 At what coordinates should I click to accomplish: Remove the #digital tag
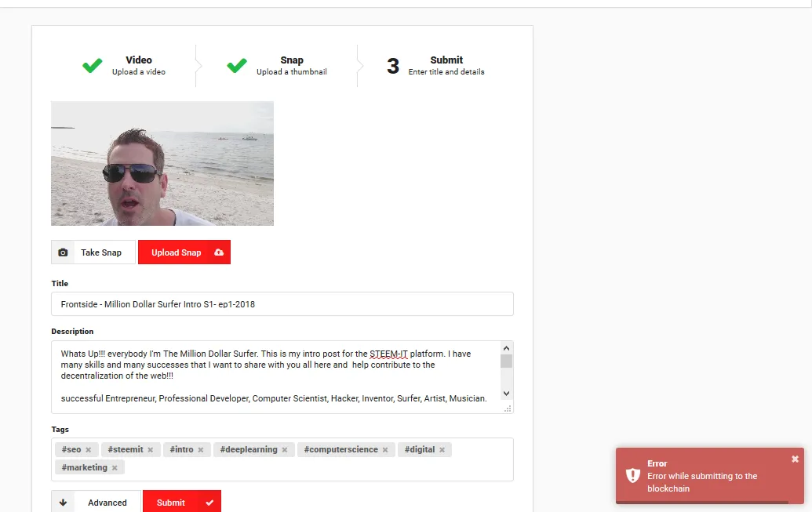(442, 450)
